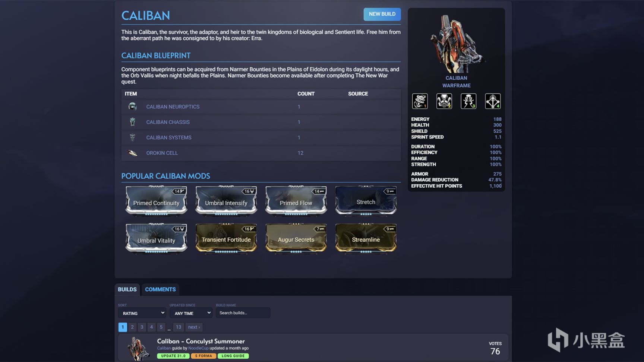The image size is (644, 362).
Task: Click the DAMAGE REDUCTION value 47.8%
Action: [495, 180]
